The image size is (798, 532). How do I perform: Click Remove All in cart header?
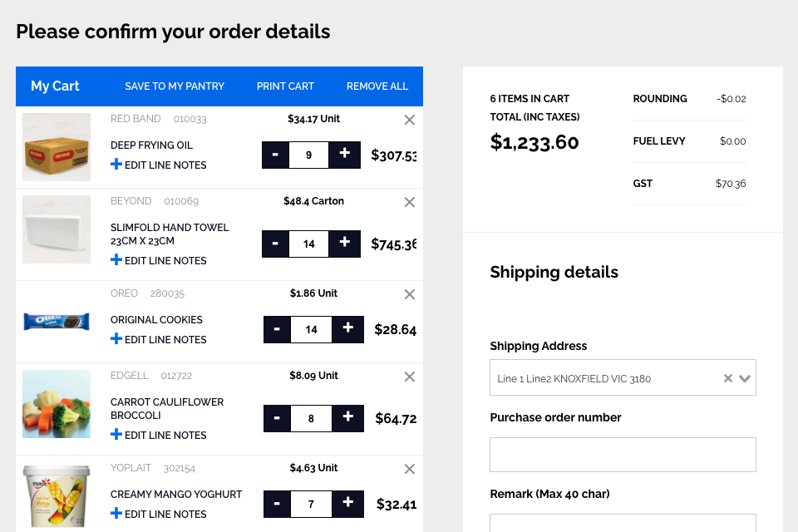click(x=377, y=86)
